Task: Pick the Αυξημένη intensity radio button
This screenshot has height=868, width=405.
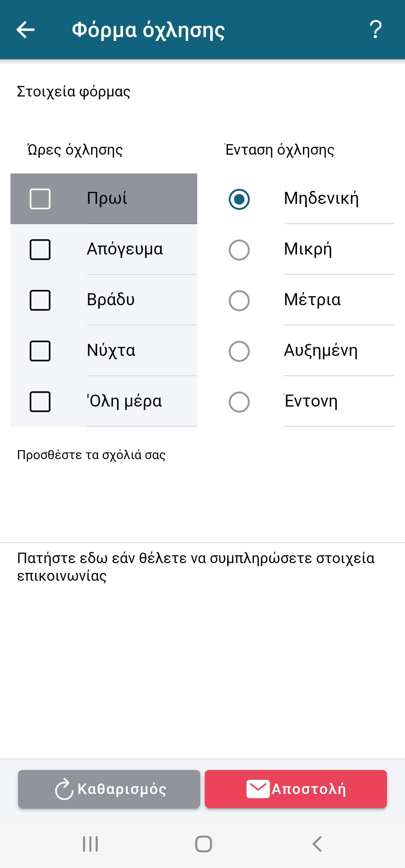Action: click(x=239, y=351)
